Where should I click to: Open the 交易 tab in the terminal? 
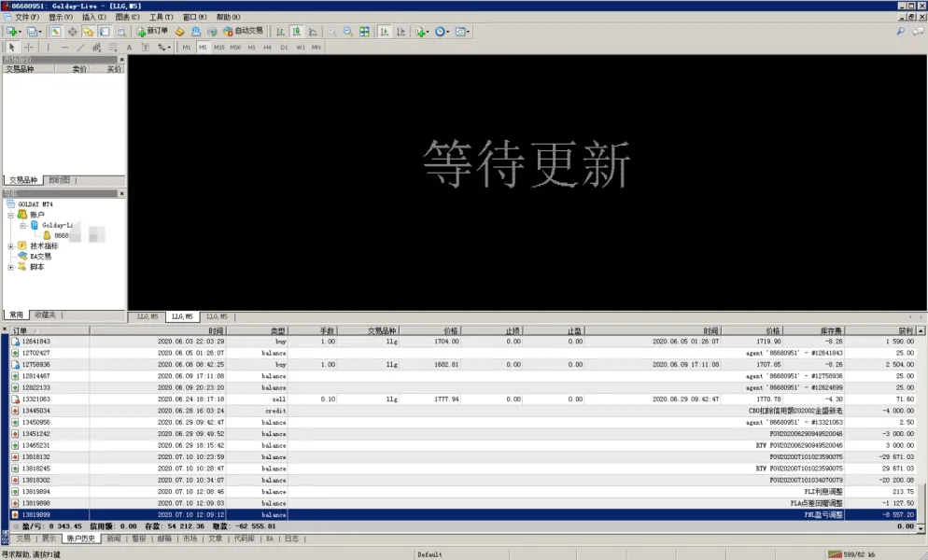tap(22, 539)
